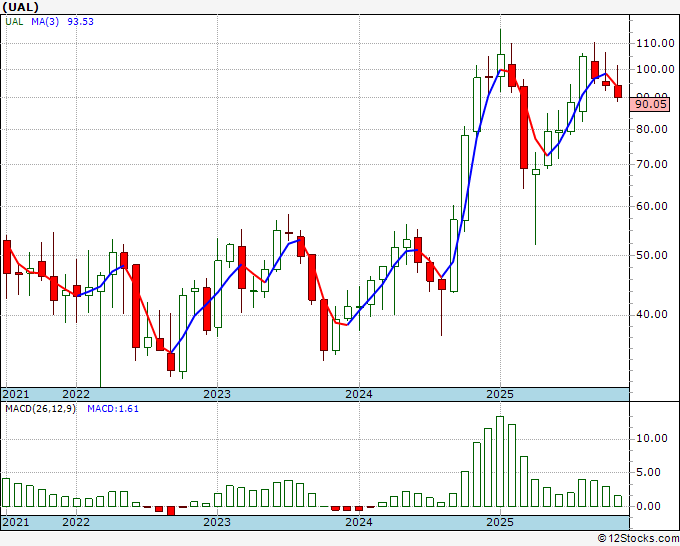
Task: Click 2024 on the MACD timeline
Action: pyautogui.click(x=359, y=522)
